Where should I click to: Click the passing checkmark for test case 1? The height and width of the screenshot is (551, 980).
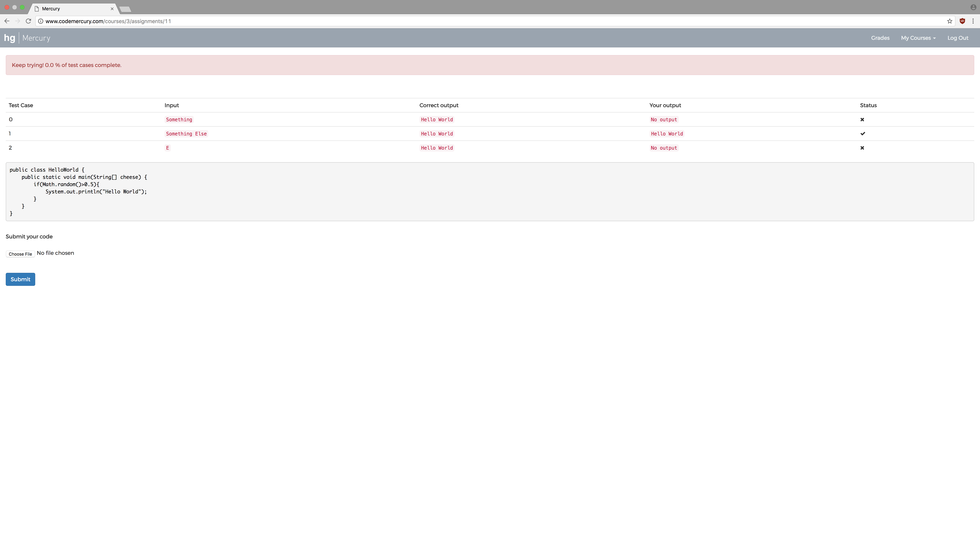tap(862, 134)
